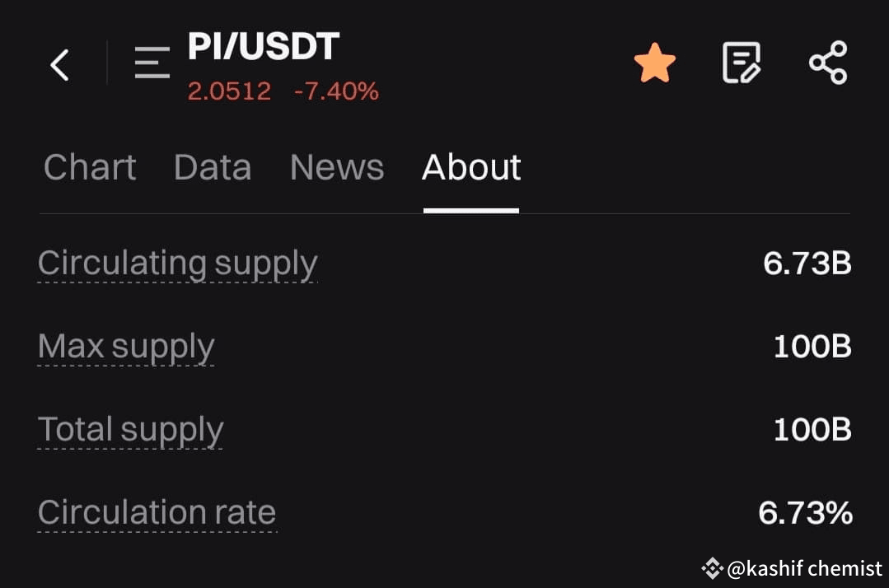Tap the share icon
The width and height of the screenshot is (889, 588).
828,63
